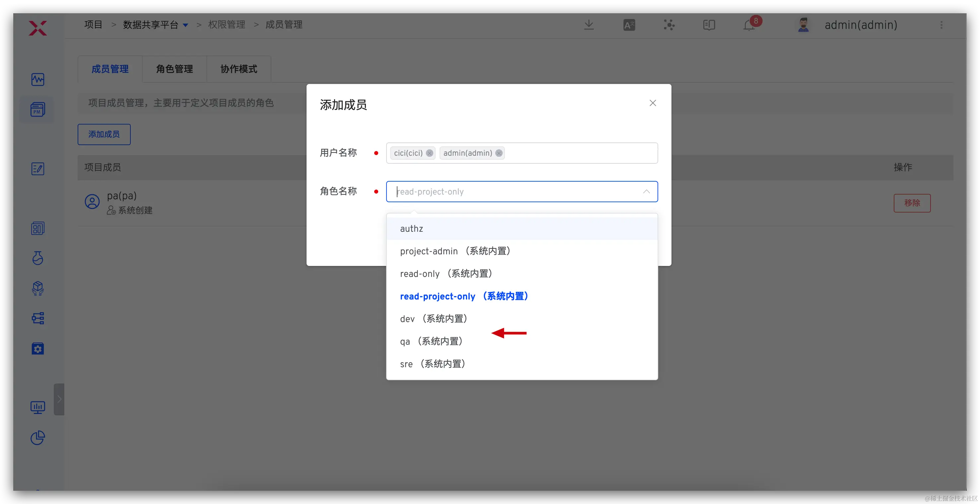Select the authz role option
980x504 pixels.
point(411,228)
